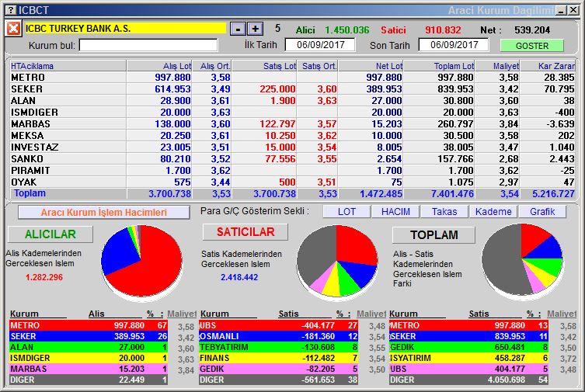The width and height of the screenshot is (585, 392).
Task: Open the Grafik view
Action: pos(542,212)
